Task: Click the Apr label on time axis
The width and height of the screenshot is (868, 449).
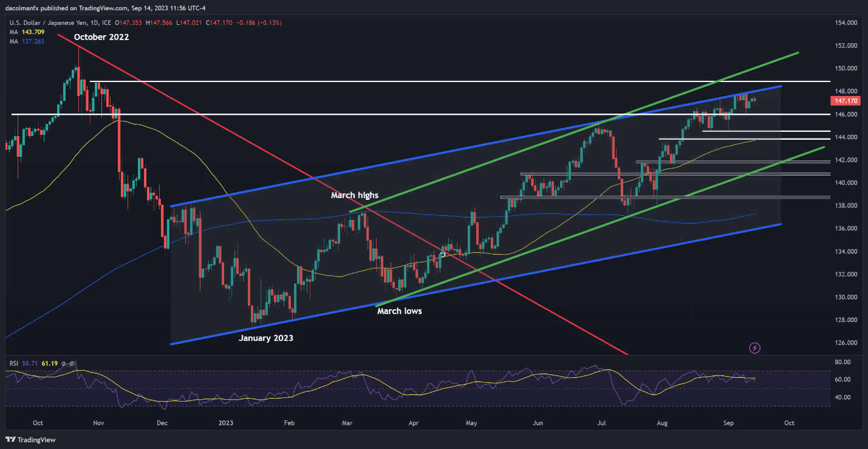Action: pyautogui.click(x=414, y=423)
